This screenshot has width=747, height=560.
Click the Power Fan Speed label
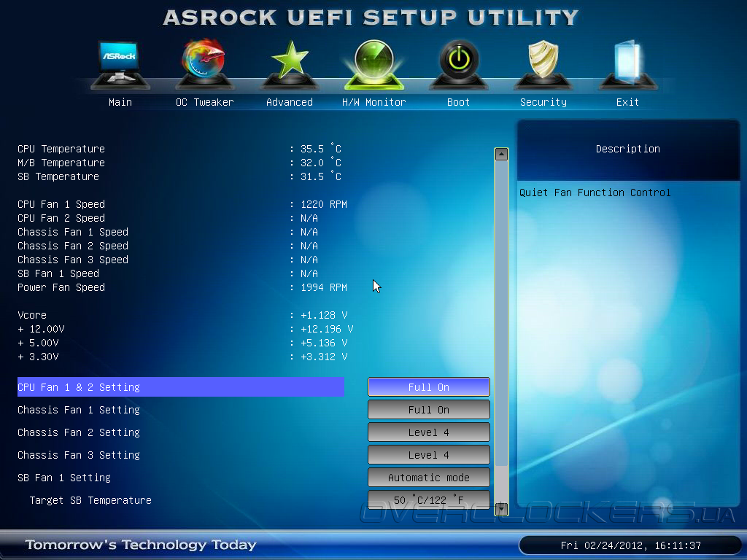tap(61, 287)
